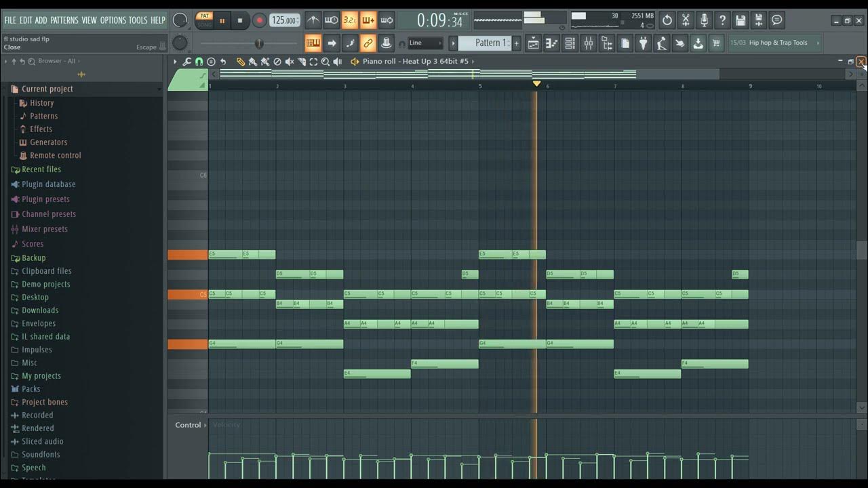Toggle the 3.2.1 countdown before recording
Viewport: 868px width, 488px height.
click(x=350, y=20)
